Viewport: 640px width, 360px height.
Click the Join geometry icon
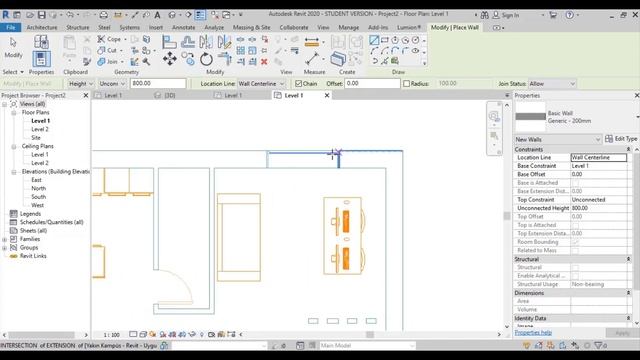[101, 62]
